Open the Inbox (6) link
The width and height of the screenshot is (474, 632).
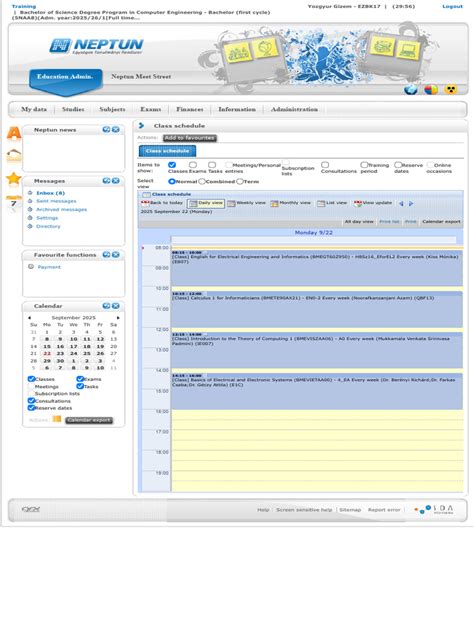[50, 193]
